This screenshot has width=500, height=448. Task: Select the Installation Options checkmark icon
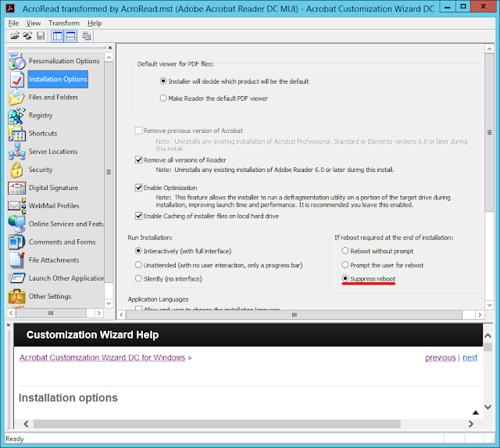tap(17, 79)
